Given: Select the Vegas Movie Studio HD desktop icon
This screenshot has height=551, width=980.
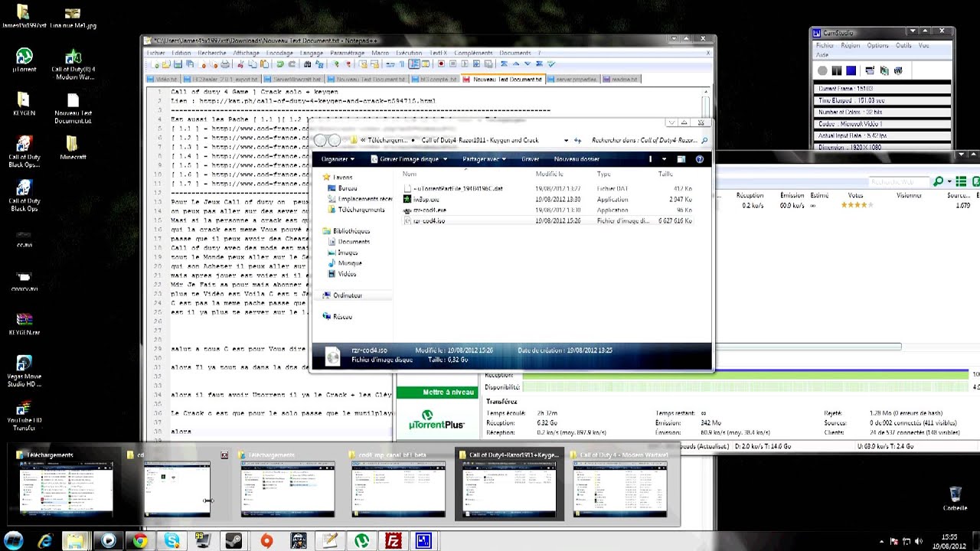Looking at the screenshot, I should tap(24, 371).
